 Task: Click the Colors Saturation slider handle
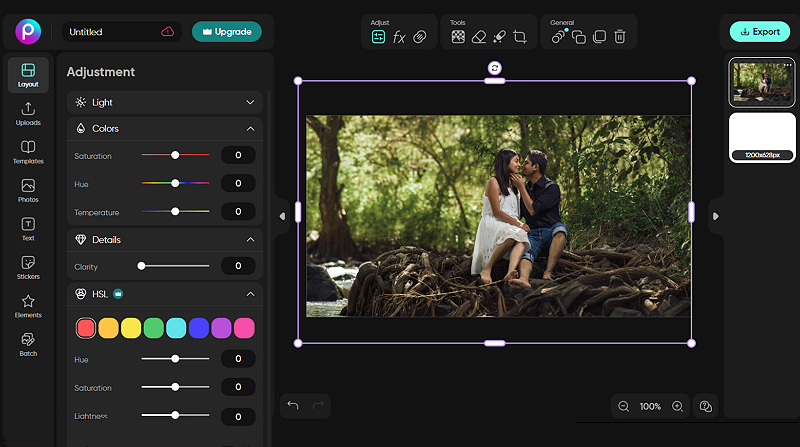pyautogui.click(x=175, y=155)
